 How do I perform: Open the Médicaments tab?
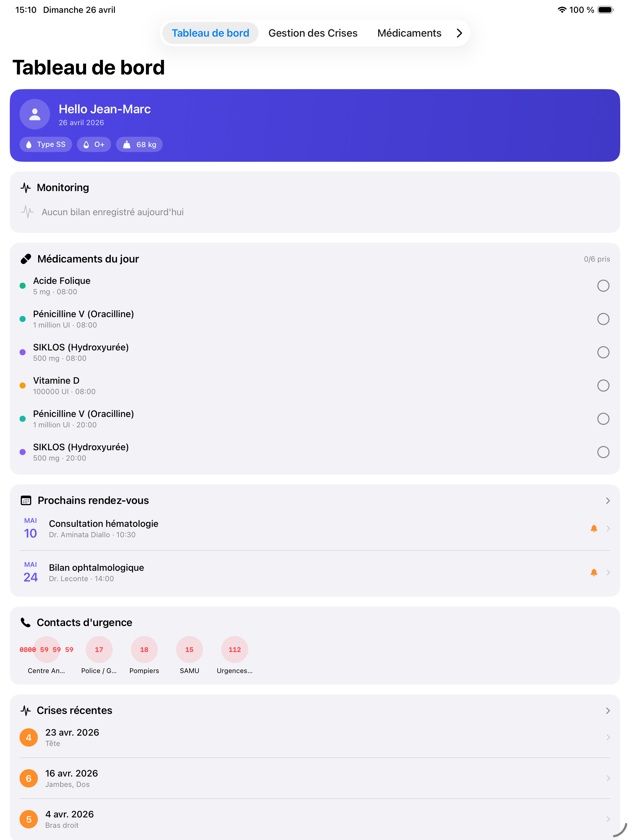(x=409, y=33)
